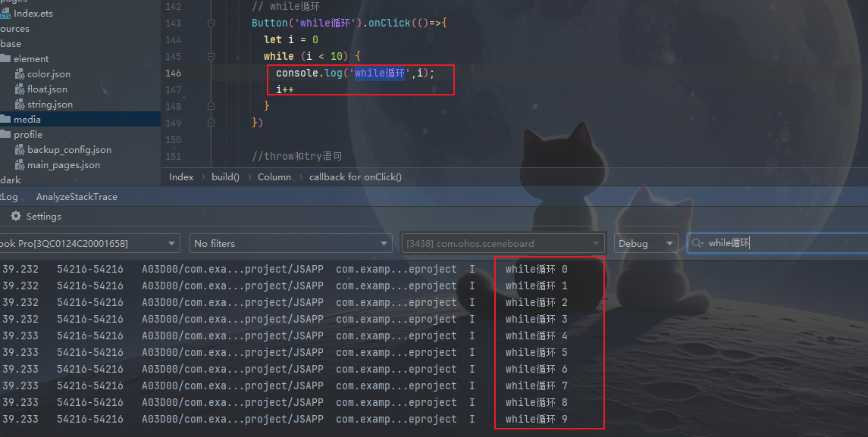Click the Index.ets file icon
Viewport: 868px width, 437px height.
(x=5, y=14)
